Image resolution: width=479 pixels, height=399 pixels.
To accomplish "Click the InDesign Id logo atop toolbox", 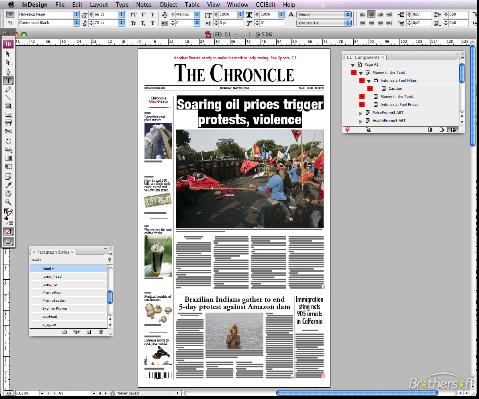I will click(8, 44).
